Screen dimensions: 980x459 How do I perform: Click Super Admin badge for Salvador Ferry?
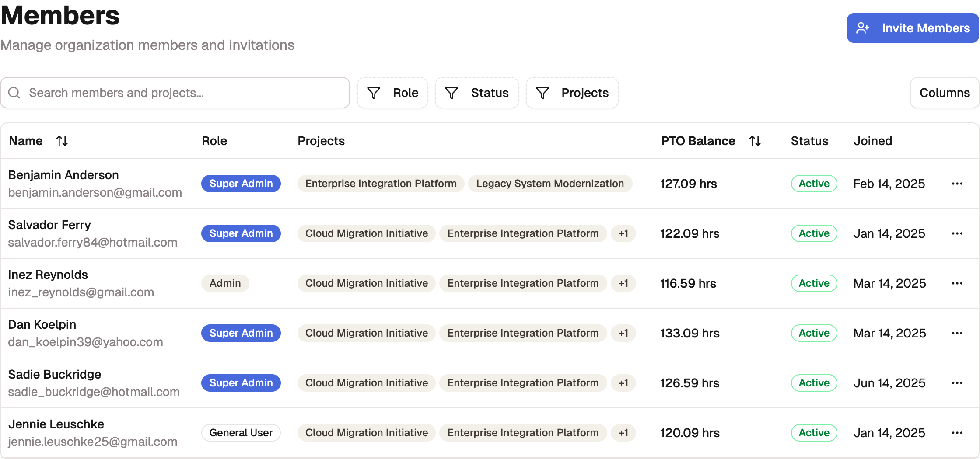click(x=241, y=233)
